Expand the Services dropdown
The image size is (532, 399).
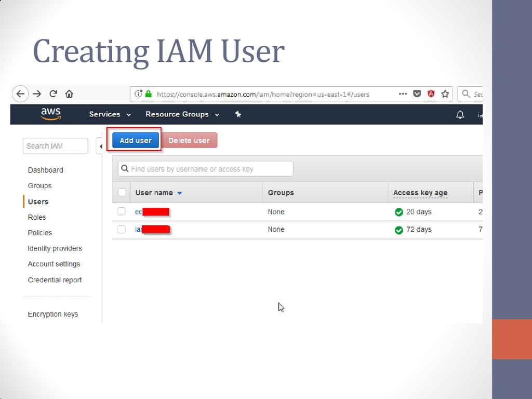point(110,114)
